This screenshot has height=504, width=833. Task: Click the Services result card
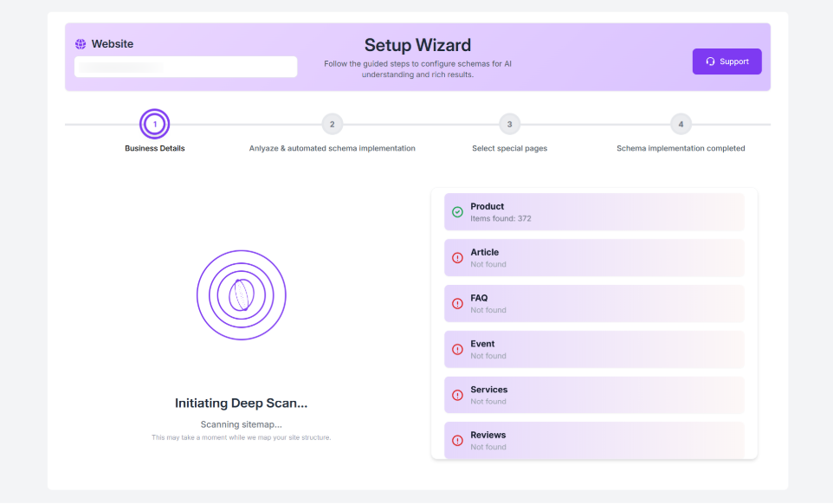(x=594, y=395)
